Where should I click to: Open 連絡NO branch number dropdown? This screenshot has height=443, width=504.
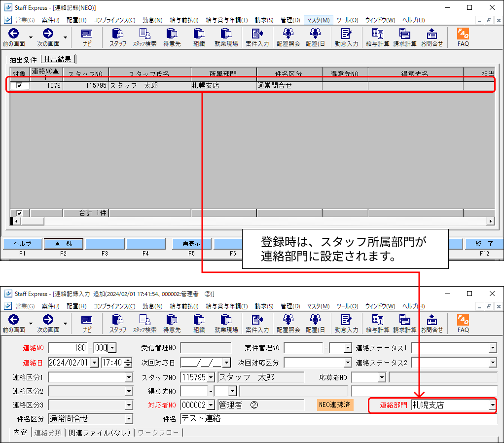(112, 348)
